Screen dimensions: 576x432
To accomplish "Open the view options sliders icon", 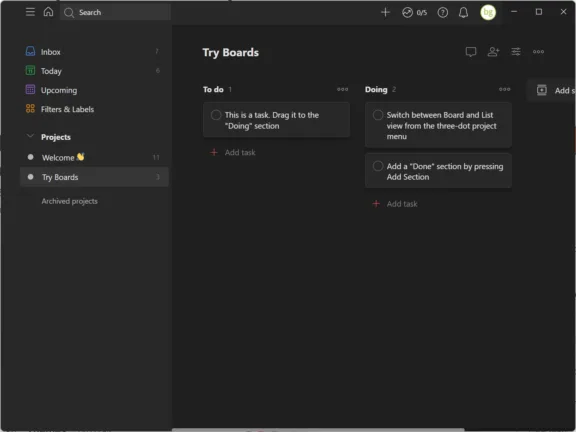I will [516, 52].
